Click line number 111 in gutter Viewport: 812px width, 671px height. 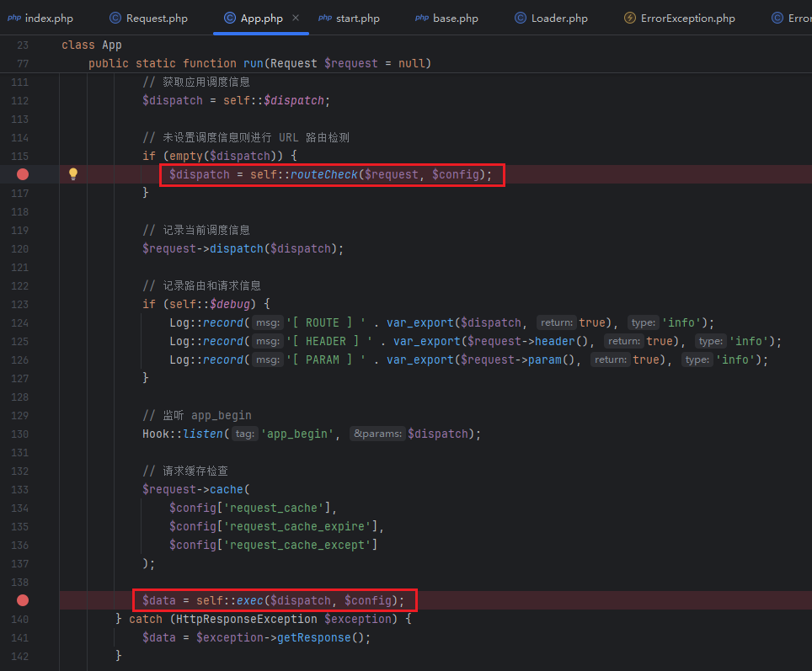19,83
